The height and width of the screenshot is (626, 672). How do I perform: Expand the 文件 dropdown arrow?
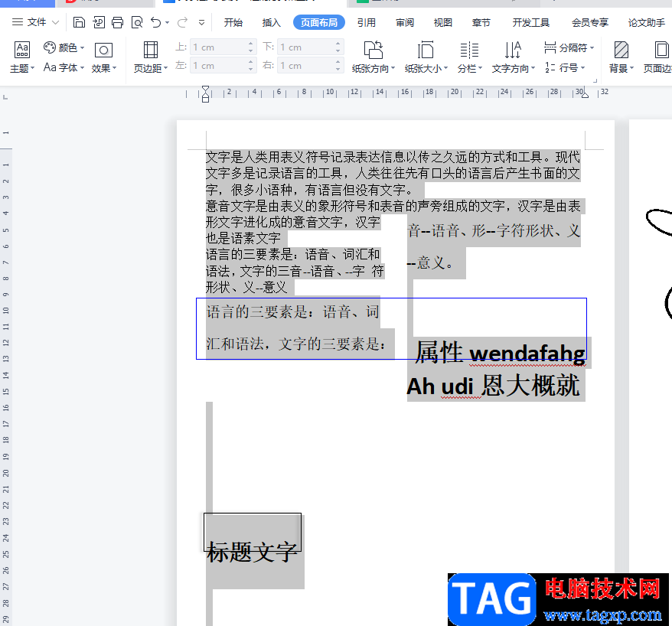pyautogui.click(x=55, y=22)
